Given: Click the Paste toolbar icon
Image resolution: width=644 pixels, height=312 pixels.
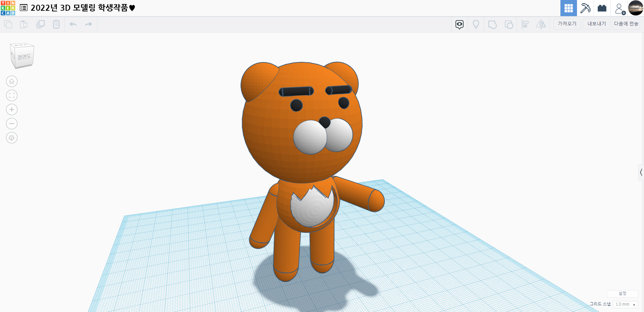Looking at the screenshot, I should click(24, 24).
